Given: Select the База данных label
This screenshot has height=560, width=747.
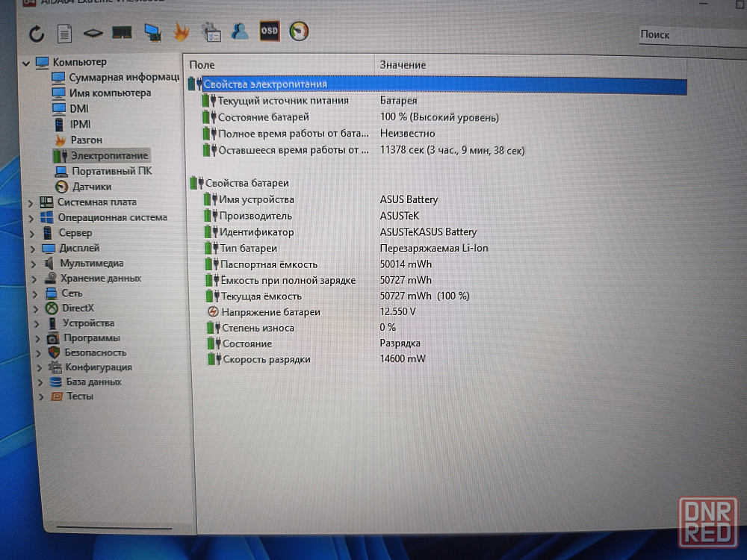Looking at the screenshot, I should coord(94,382).
